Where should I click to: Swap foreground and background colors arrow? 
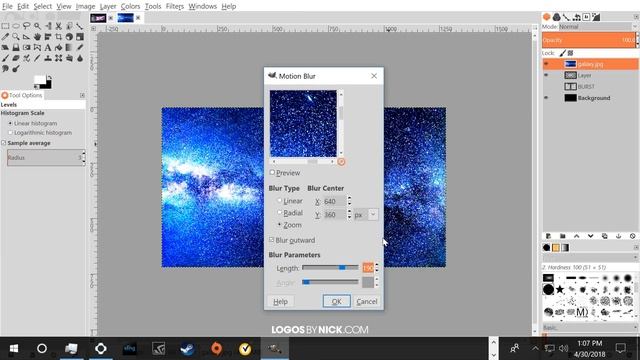coord(49,77)
